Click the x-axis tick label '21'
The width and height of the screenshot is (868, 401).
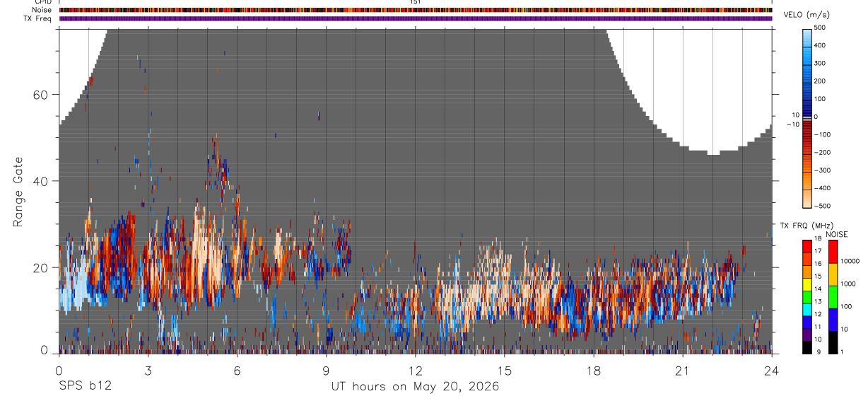pyautogui.click(x=682, y=370)
